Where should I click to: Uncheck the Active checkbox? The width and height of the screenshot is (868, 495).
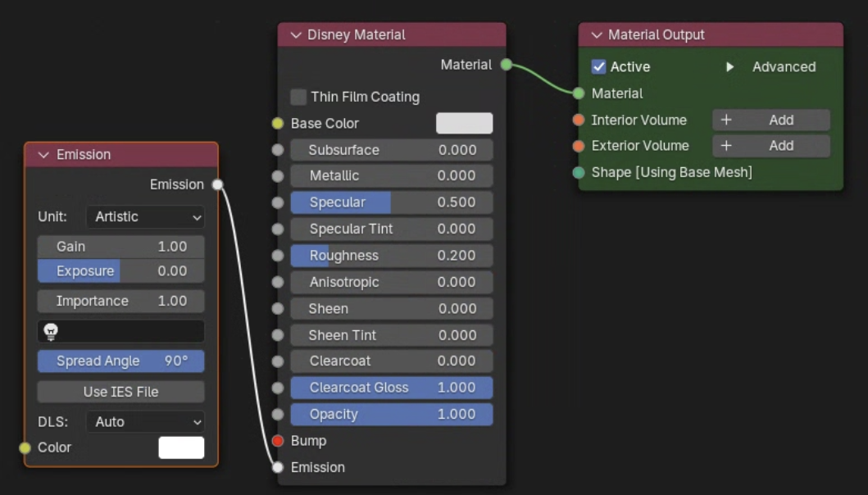tap(599, 67)
